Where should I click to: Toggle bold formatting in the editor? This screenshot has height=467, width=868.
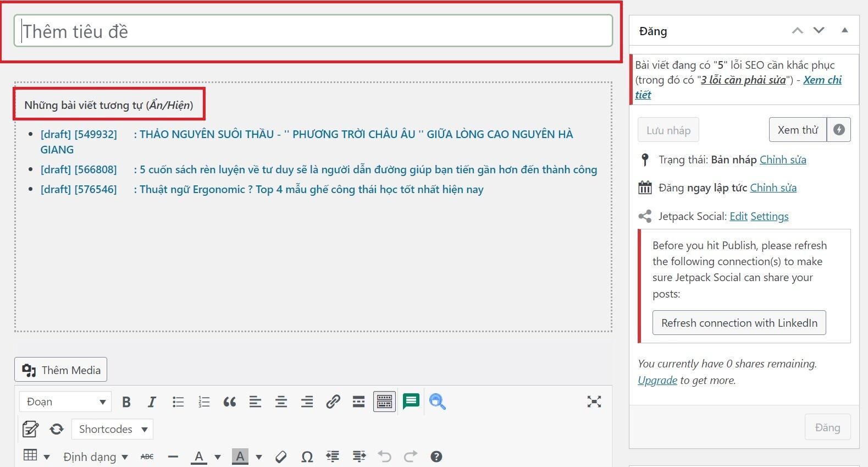[x=126, y=402]
